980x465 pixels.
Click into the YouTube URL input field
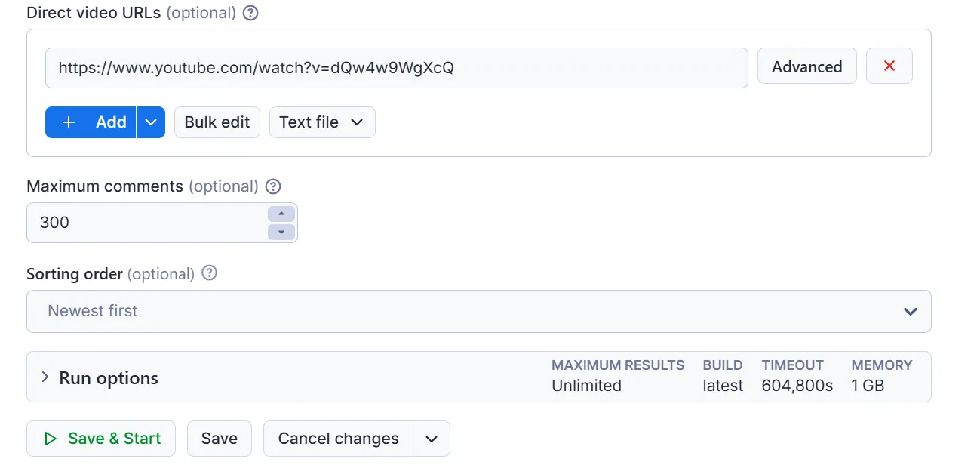(397, 68)
